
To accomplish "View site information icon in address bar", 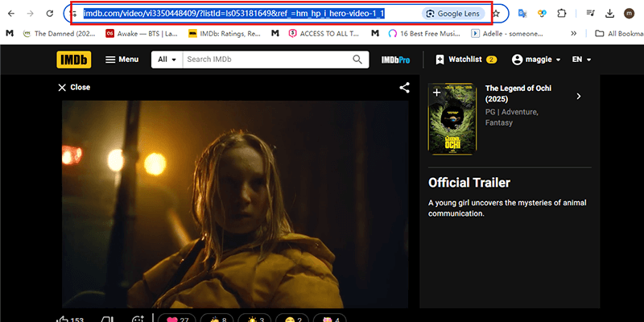I will tap(74, 14).
